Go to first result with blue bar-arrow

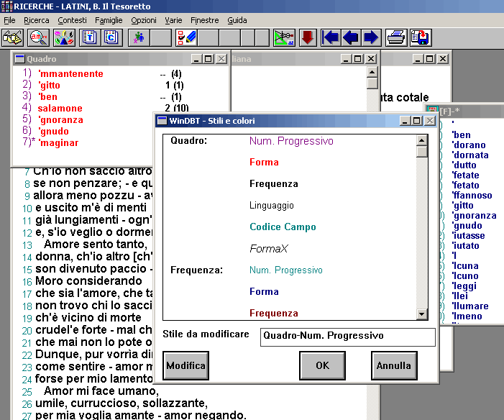point(331,37)
